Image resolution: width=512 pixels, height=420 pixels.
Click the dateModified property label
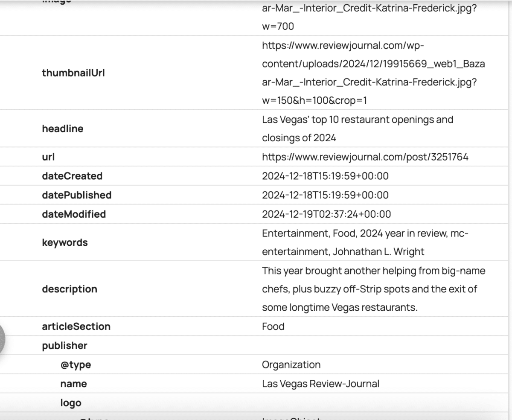pyautogui.click(x=74, y=214)
